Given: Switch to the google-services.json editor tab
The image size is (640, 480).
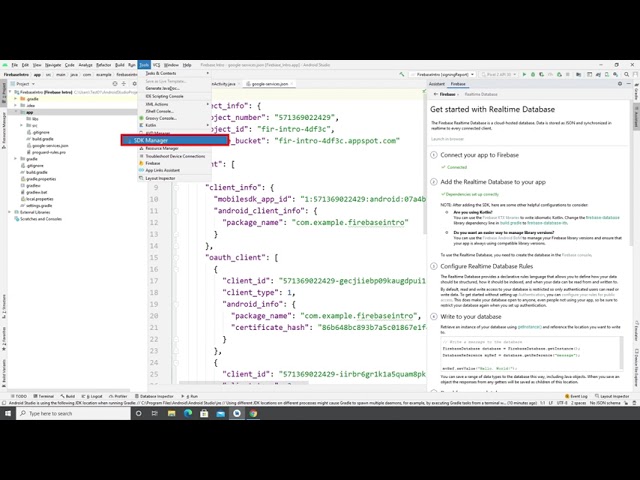Looking at the screenshot, I should click(x=269, y=84).
